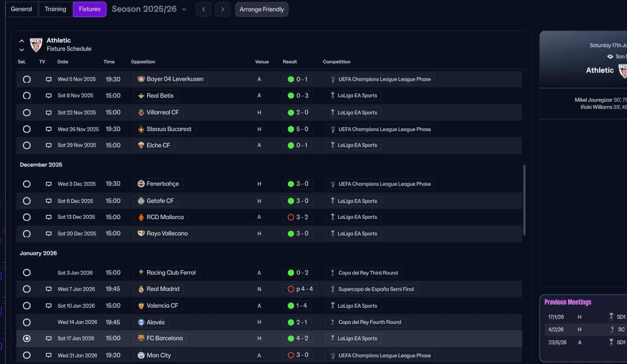This screenshot has width=627, height=364.
Task: Click the Real Madrid crest icon
Action: (x=141, y=289)
